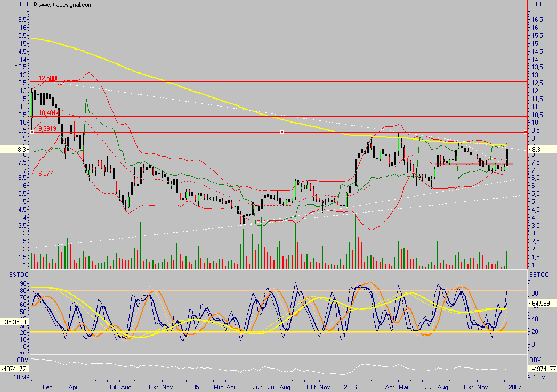557x392 pixels.
Task: Click the right end handle of the 9,3919 line
Action: click(x=526, y=132)
